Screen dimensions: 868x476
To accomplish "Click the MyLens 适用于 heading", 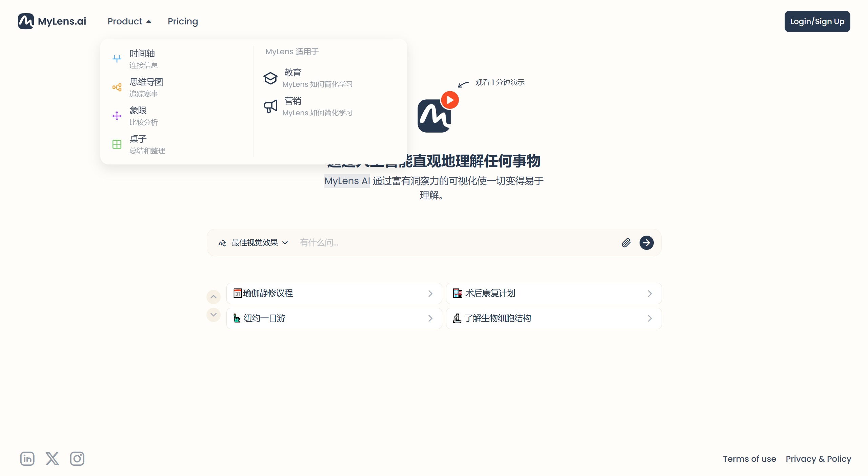I will tap(292, 52).
